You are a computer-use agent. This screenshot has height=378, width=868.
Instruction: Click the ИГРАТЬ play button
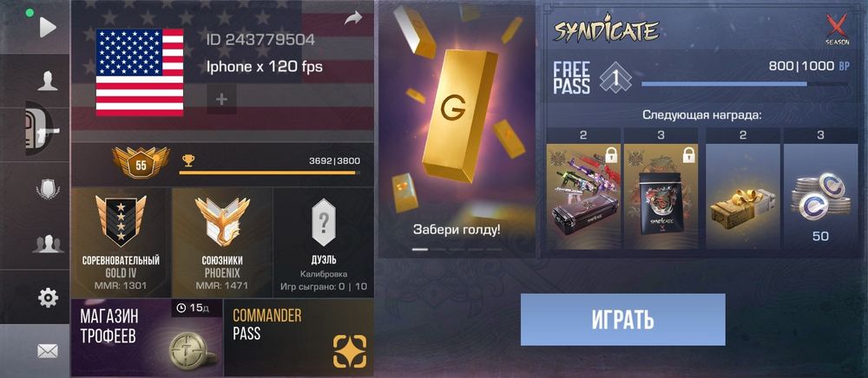[x=622, y=319]
